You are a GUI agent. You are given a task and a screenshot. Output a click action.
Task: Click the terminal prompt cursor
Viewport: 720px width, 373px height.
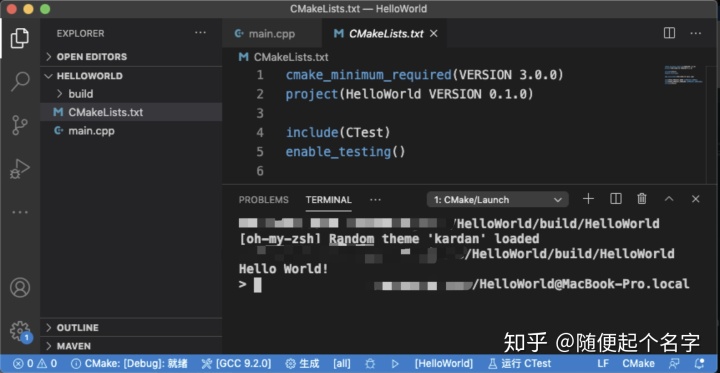258,285
